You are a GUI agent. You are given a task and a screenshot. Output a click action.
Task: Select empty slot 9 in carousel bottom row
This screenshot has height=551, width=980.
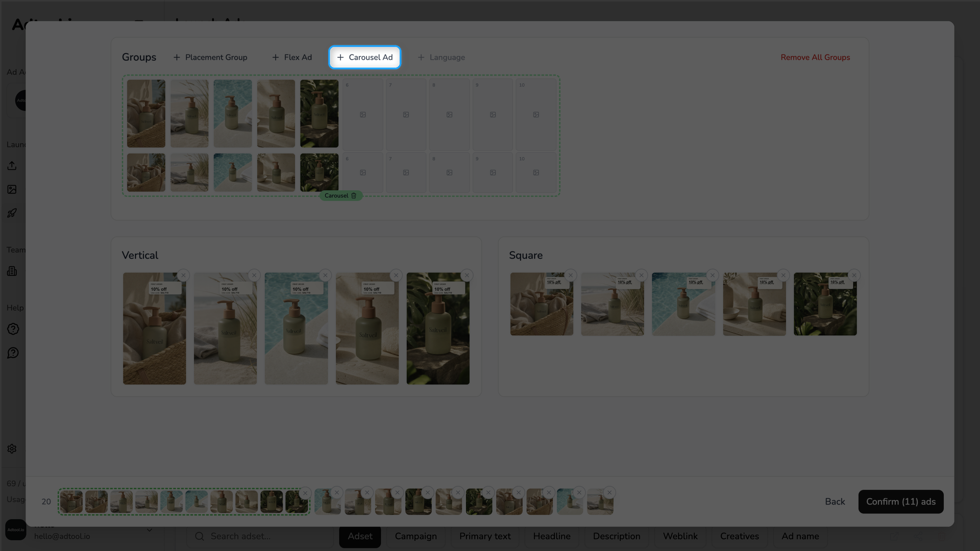click(x=493, y=172)
